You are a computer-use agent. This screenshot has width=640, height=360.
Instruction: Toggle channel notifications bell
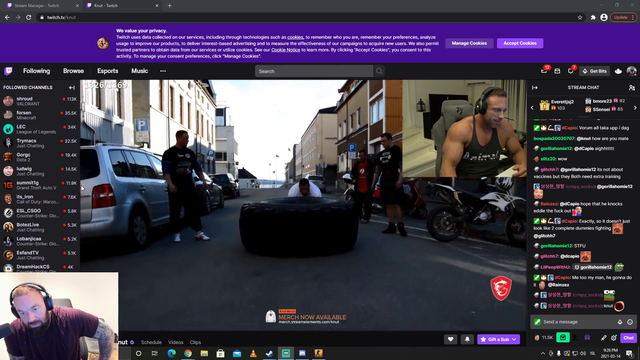coord(467,339)
